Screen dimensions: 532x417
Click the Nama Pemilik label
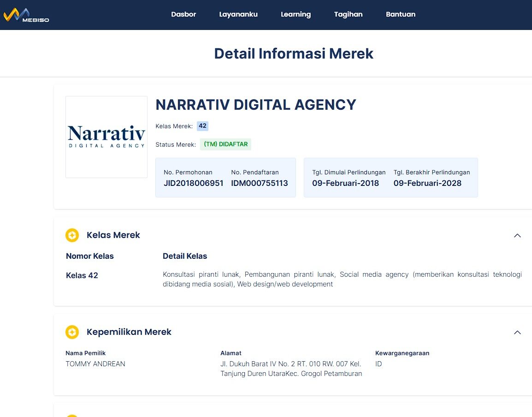[x=85, y=353]
